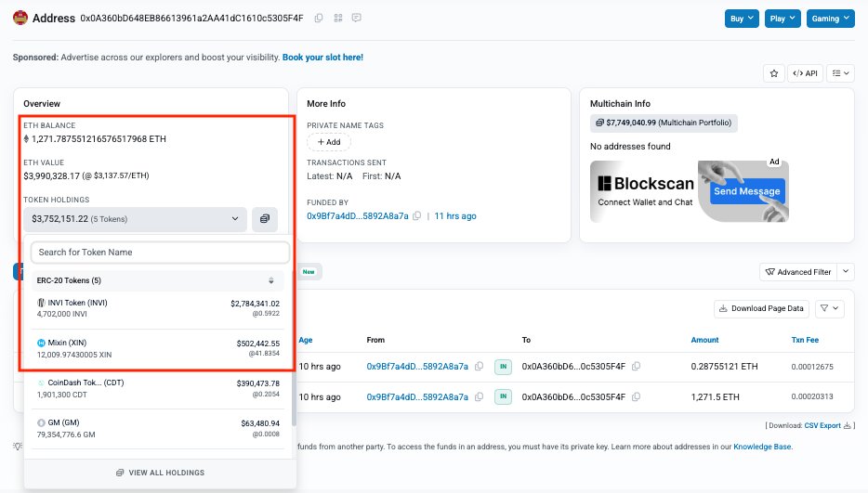
Task: Open the table filter funnel dropdown
Action: 830,308
